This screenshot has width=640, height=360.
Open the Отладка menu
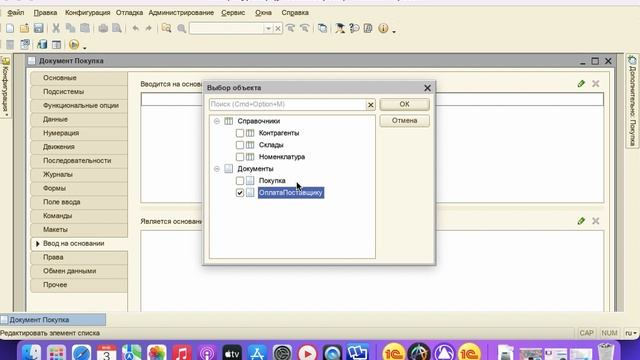coord(129,13)
